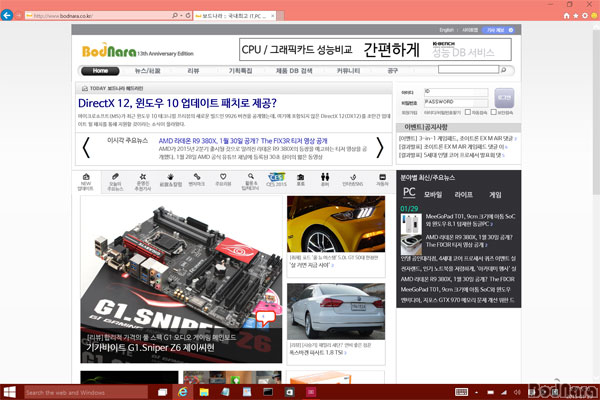Open the browser tools gear icon
Viewport: 600px width, 400px height.
pos(585,16)
